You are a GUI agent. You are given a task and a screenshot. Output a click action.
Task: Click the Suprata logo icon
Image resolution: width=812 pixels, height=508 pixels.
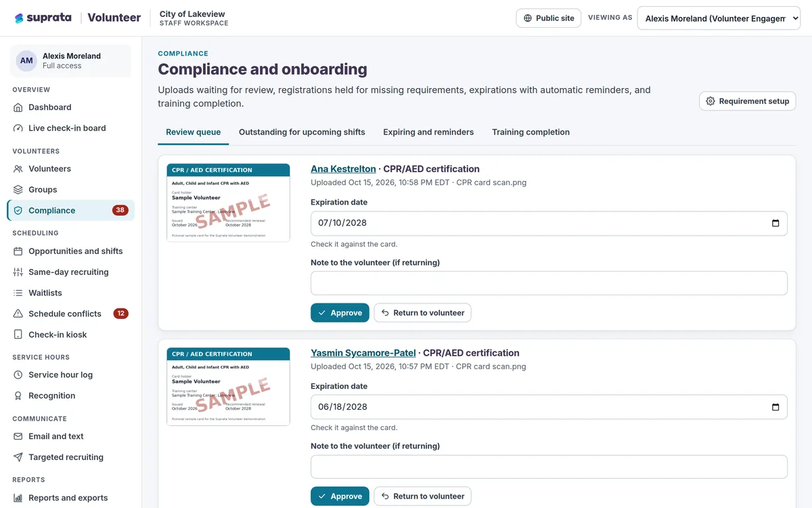(x=19, y=18)
